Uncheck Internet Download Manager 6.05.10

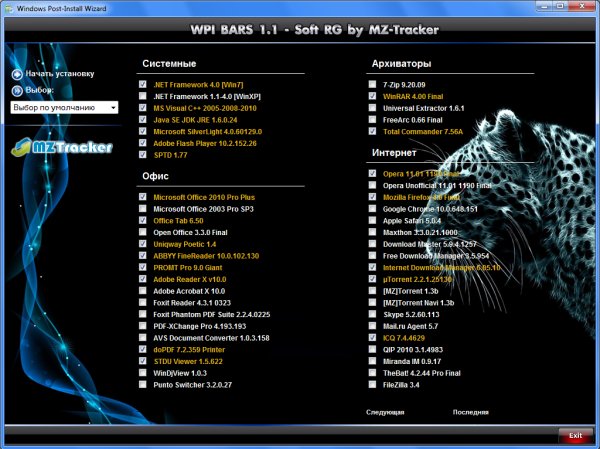(x=372, y=267)
